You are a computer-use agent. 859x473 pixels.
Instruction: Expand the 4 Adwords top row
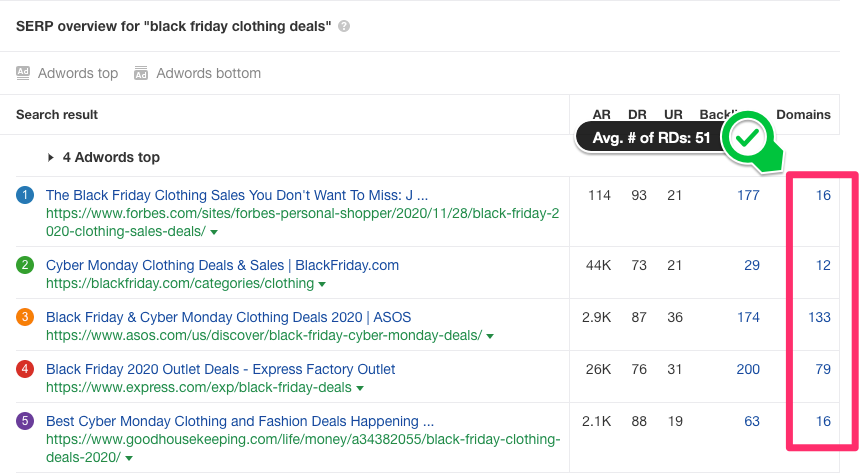tap(51, 157)
